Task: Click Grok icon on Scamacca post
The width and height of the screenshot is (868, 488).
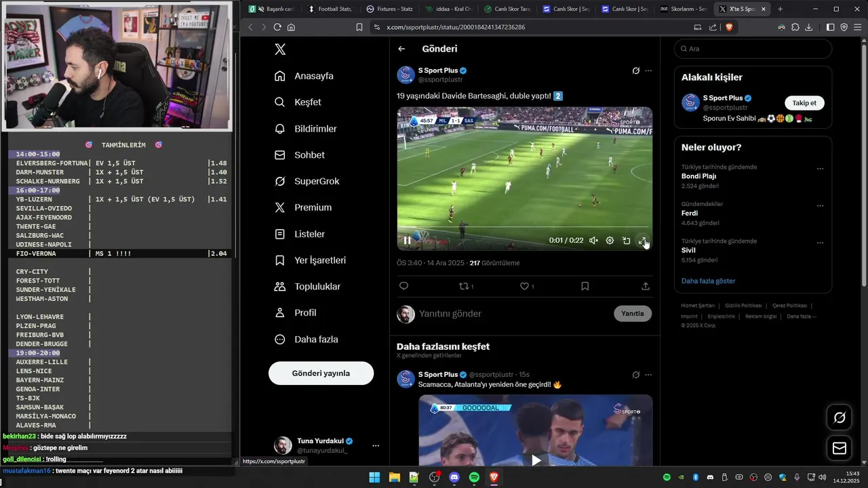Action: [635, 374]
